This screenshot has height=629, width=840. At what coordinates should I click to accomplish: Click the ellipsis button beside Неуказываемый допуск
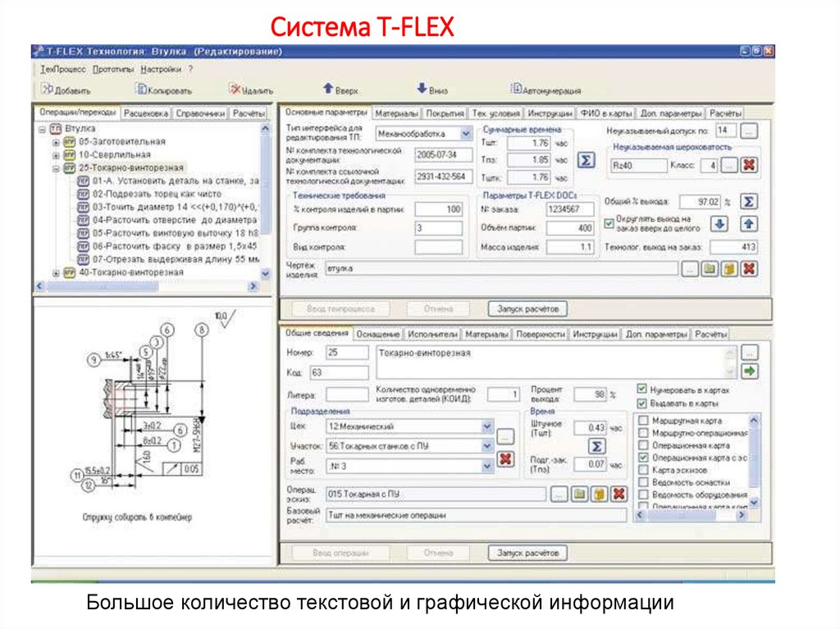coord(750,130)
